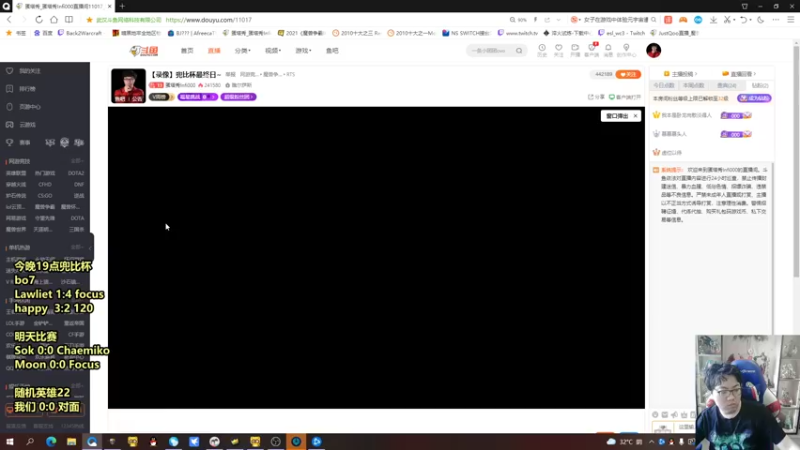
Task: Open the Home nav item
Action: point(187,51)
